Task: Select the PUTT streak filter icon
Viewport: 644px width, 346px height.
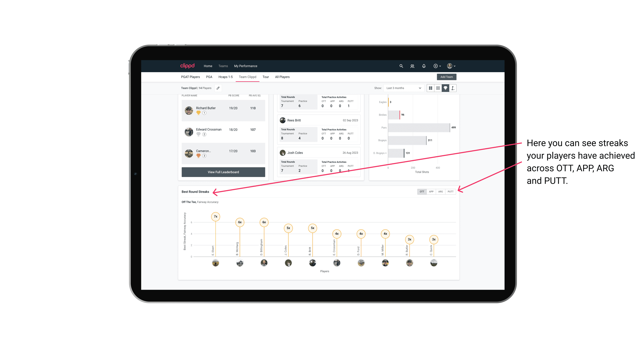Action: point(450,191)
